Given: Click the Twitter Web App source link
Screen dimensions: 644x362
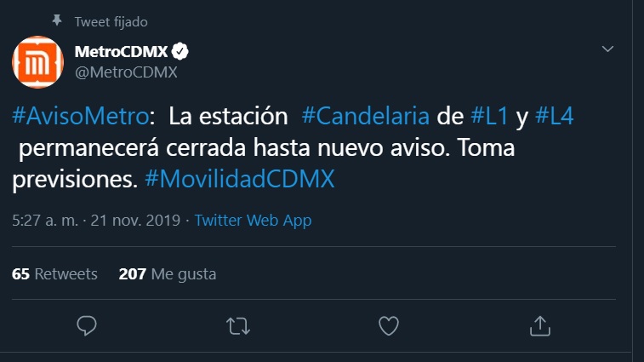Looking at the screenshot, I should click(253, 221).
